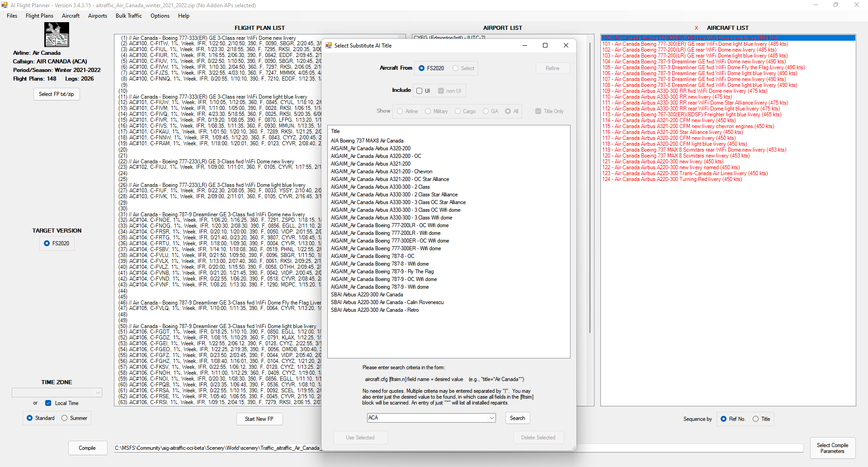Screen dimensions: 868x467
Task: Toggle the Include UI checkbox
Action: click(420, 91)
